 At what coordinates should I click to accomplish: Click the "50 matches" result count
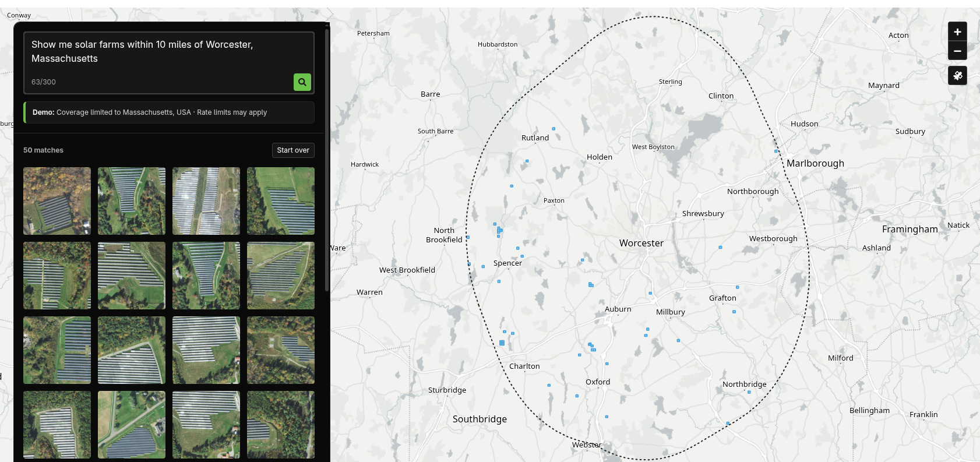point(43,150)
